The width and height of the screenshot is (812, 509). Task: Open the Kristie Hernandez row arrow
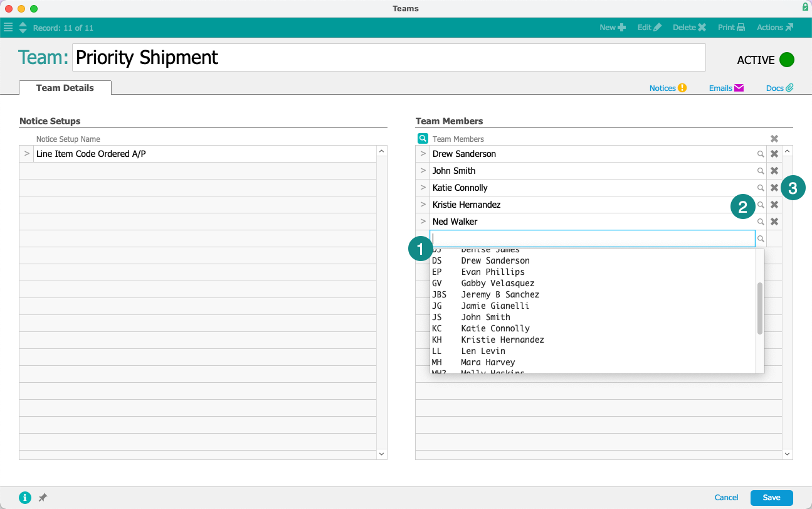pos(423,205)
